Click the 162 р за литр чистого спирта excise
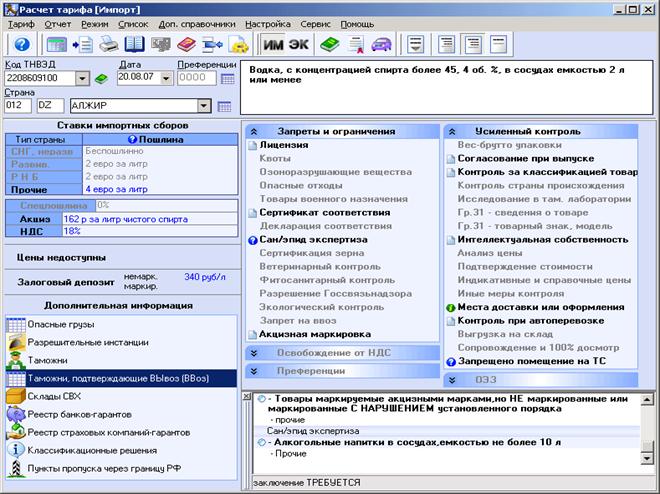This screenshot has width=660, height=494. [x=125, y=219]
